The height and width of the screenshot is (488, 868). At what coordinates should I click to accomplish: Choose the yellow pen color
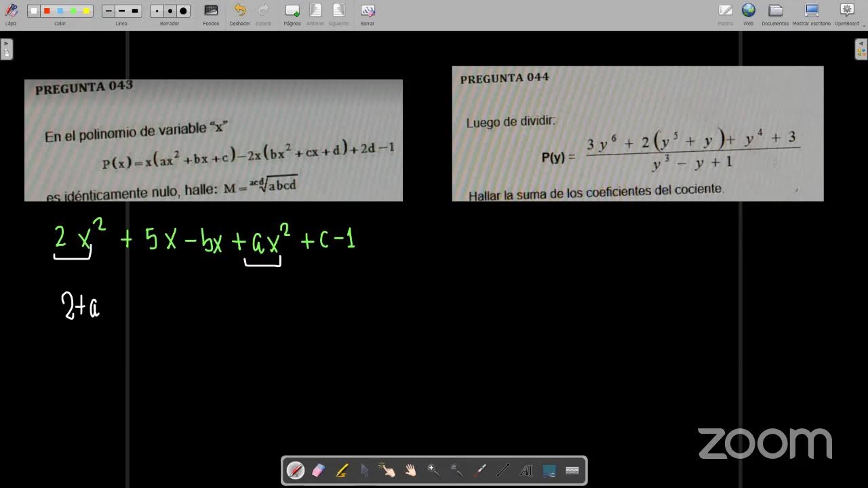tap(86, 11)
